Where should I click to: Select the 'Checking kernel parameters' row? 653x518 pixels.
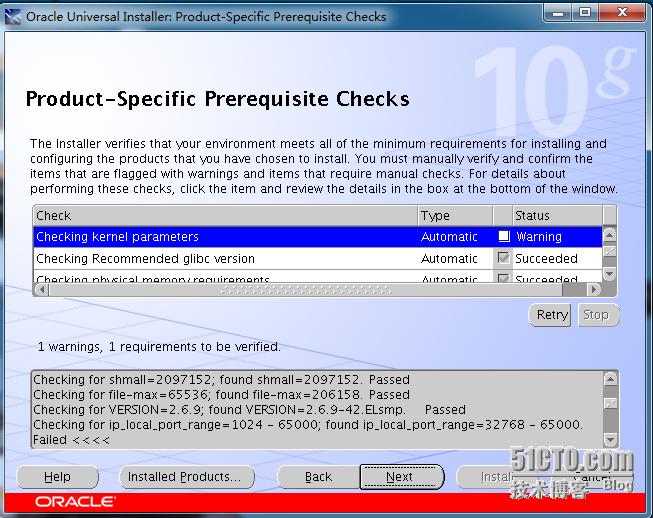click(x=318, y=237)
